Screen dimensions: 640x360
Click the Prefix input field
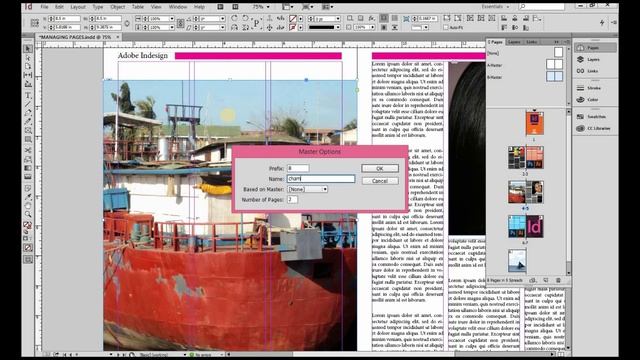pos(298,168)
